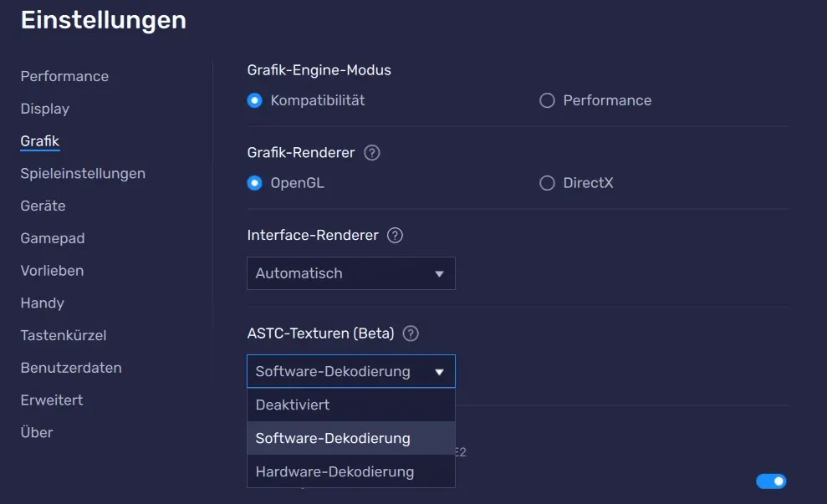Navigate to Erweitert settings
Viewport: 827px width, 504px height.
tap(52, 400)
